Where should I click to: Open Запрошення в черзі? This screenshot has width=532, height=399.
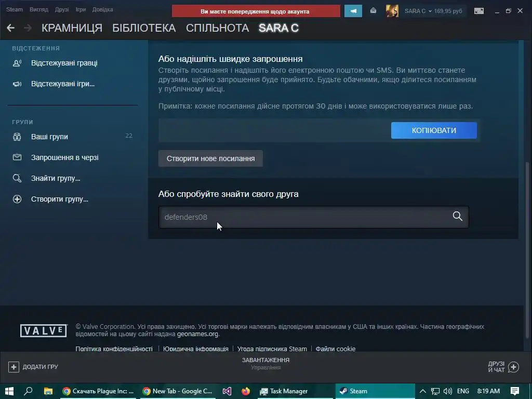pyautogui.click(x=65, y=157)
